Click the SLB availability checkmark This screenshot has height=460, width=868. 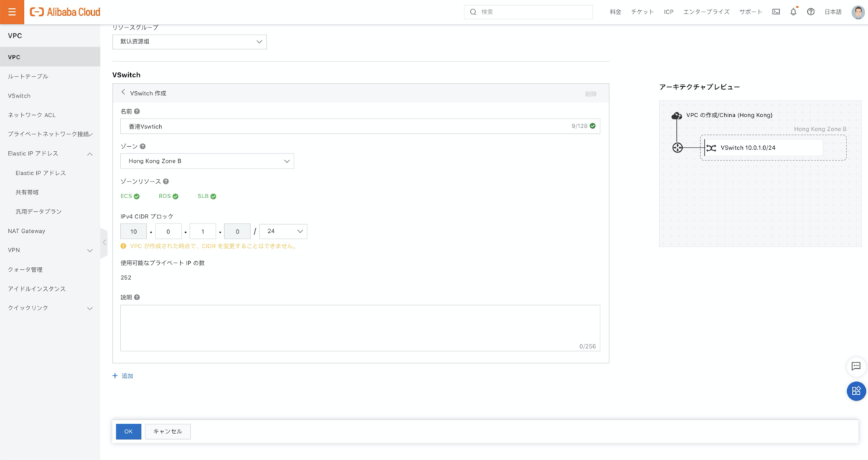(213, 196)
